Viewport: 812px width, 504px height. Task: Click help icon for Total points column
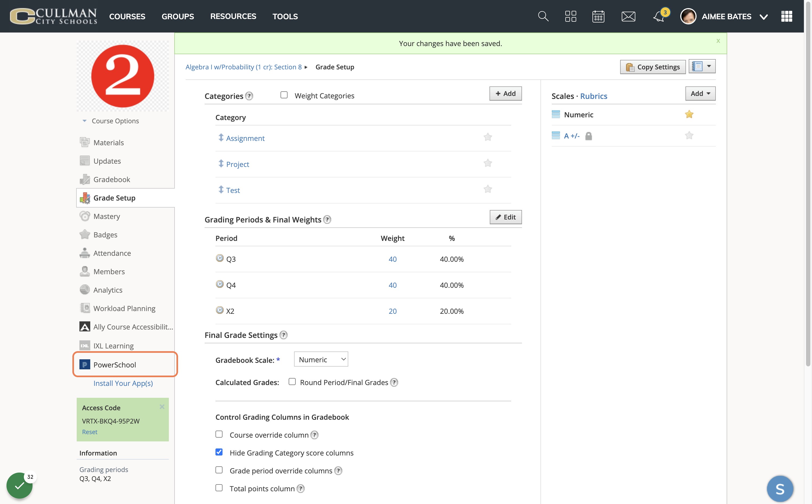coord(300,489)
